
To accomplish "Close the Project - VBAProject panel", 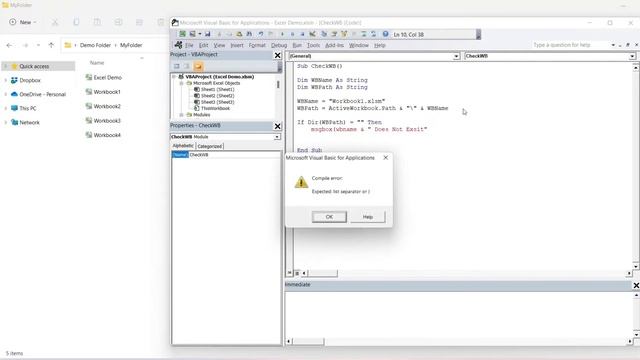I will click(278, 55).
